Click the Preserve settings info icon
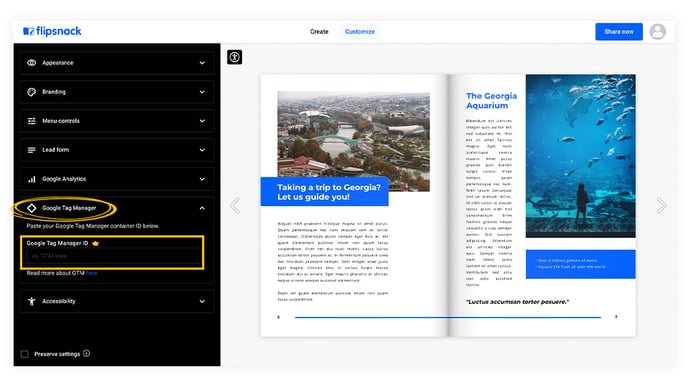The height and width of the screenshot is (387, 688). [86, 353]
